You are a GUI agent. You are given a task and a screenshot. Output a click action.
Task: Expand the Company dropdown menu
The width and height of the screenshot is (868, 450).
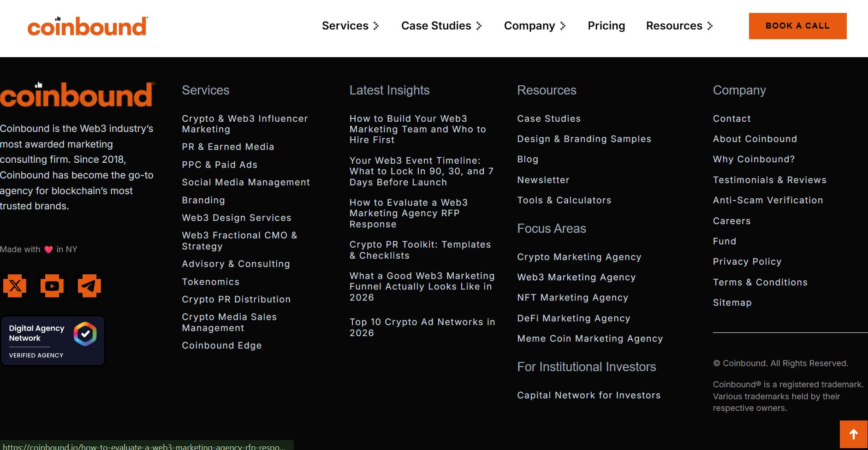535,26
